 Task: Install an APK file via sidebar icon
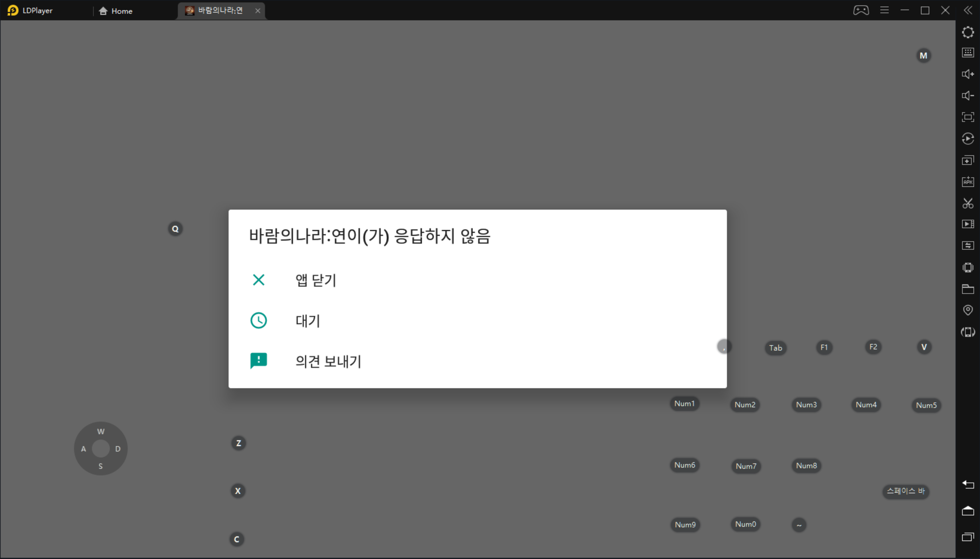[x=968, y=182]
